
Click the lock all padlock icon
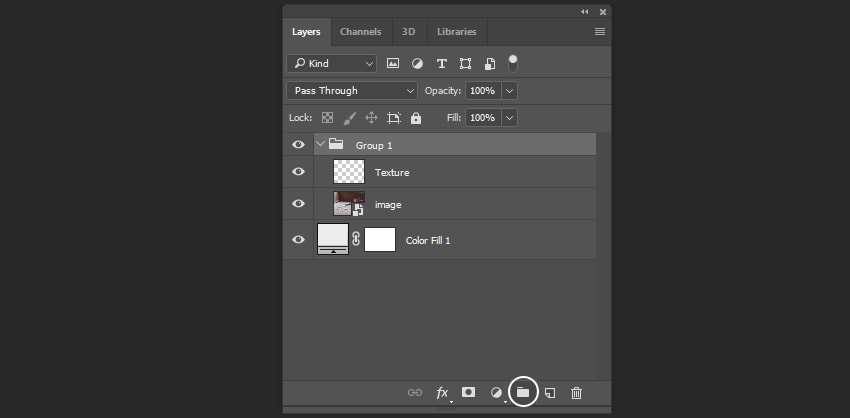(416, 118)
